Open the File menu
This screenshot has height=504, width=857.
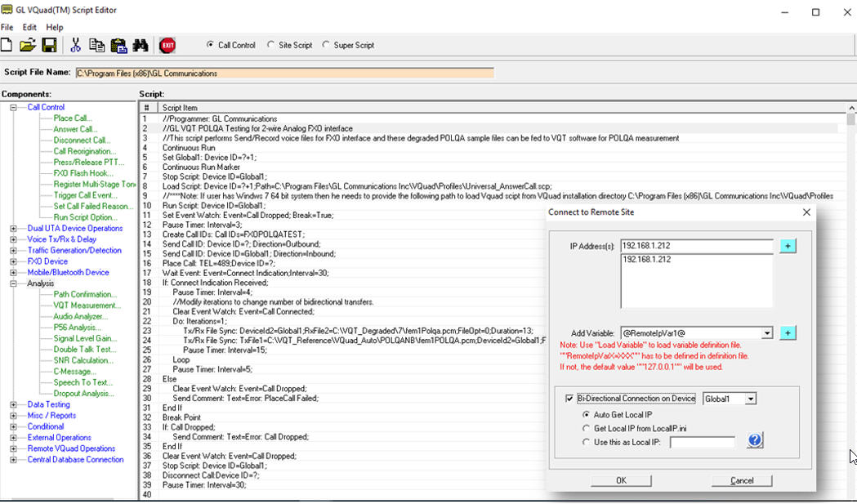[x=7, y=27]
